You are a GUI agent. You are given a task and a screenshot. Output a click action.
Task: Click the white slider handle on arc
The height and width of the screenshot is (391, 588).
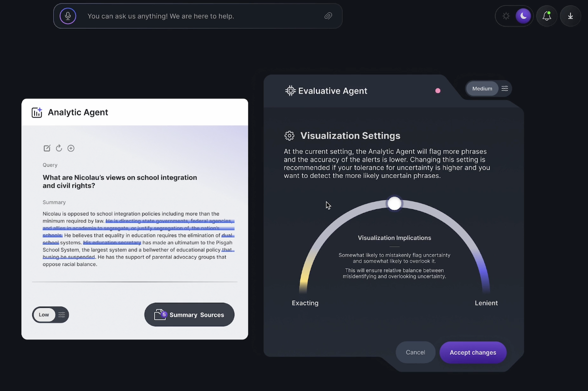tap(394, 204)
